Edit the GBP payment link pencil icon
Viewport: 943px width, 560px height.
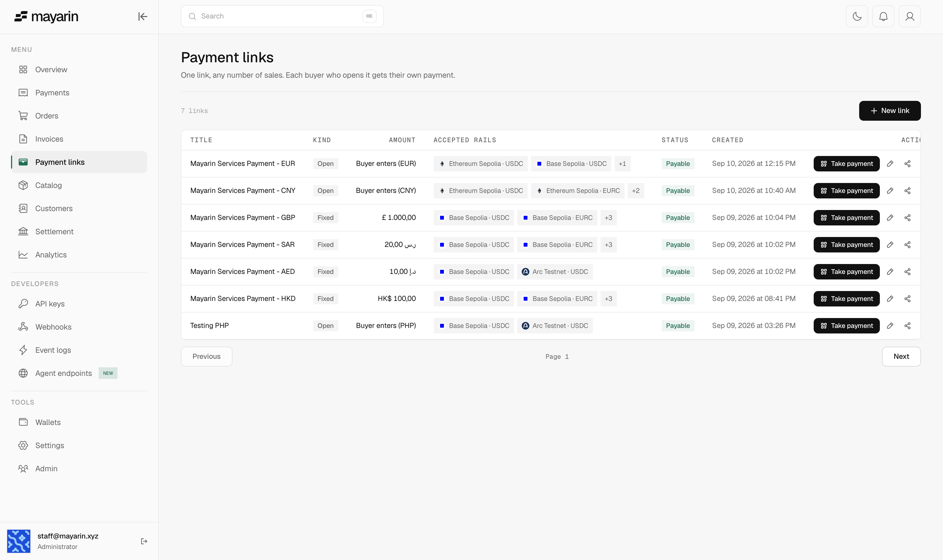click(890, 218)
